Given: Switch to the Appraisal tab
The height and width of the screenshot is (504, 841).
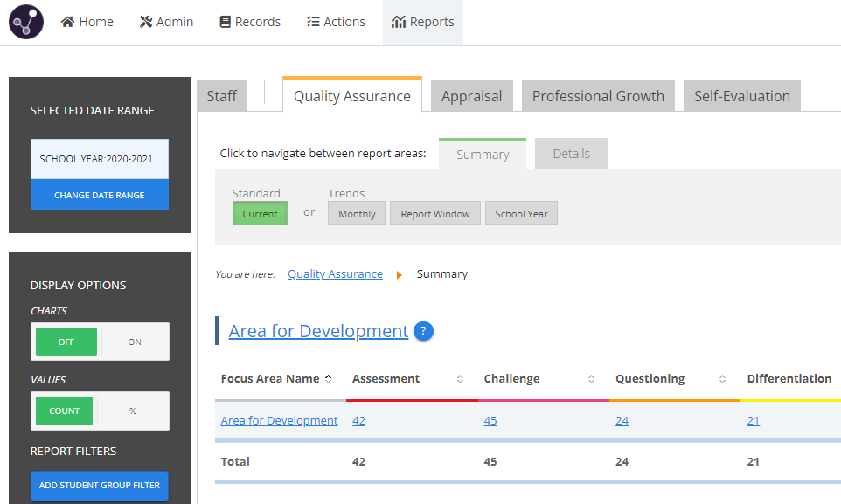Looking at the screenshot, I should [x=471, y=96].
